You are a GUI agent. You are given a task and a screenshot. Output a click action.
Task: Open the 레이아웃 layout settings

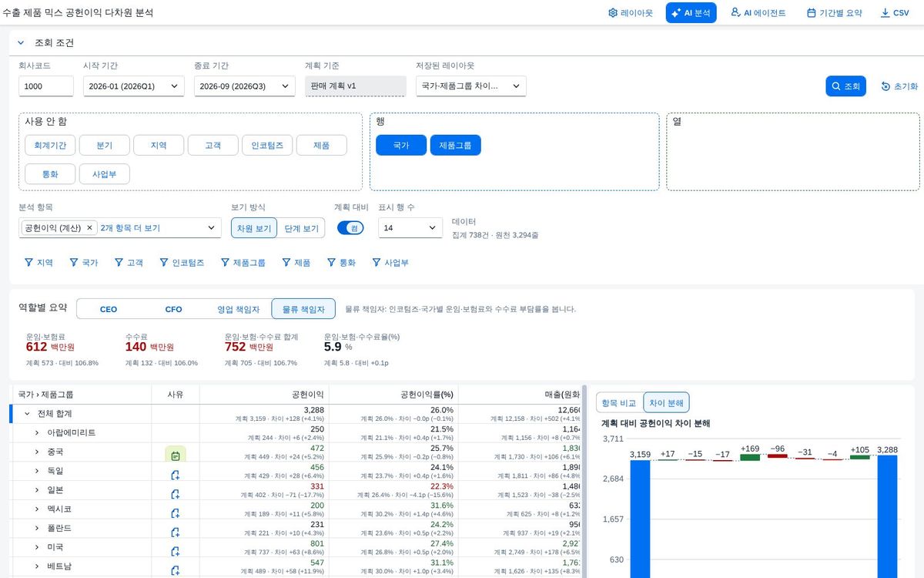point(631,13)
